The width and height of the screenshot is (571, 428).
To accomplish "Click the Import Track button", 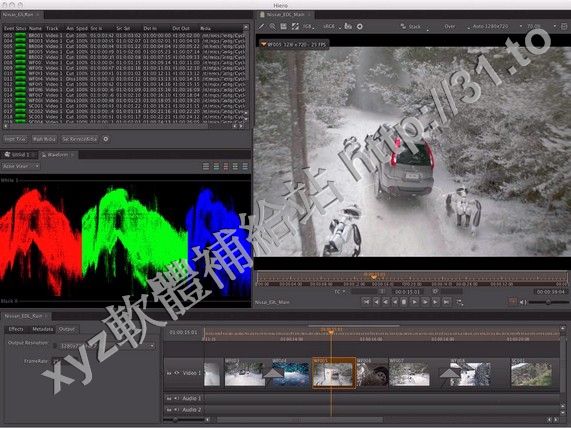I will tap(15, 139).
